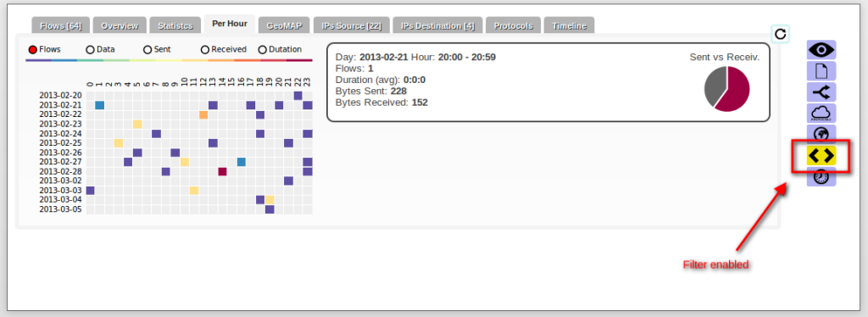This screenshot has width=868, height=317.
Task: Select the Flows radio button
Action: [x=33, y=50]
